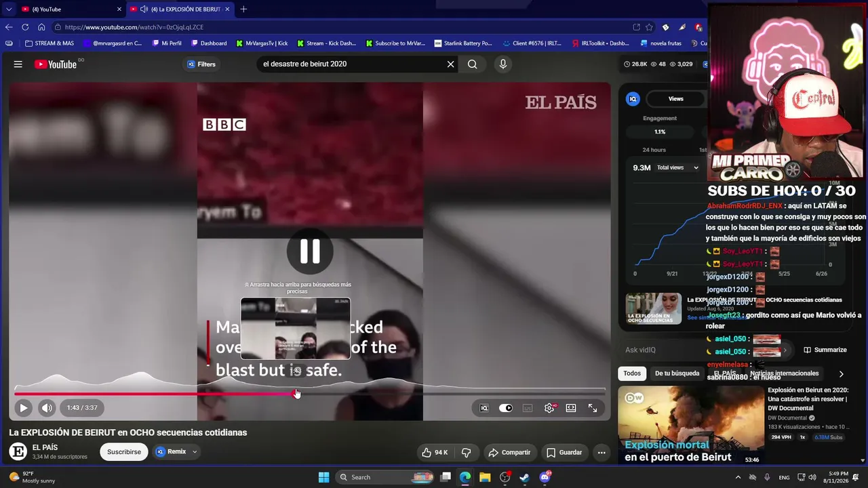Select the Views tab in vidIQ panel

coord(676,99)
